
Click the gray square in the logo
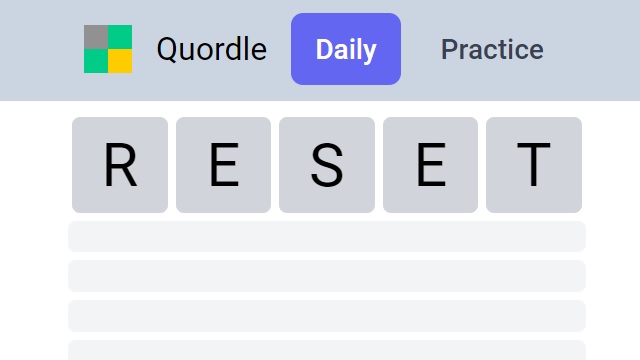96,37
